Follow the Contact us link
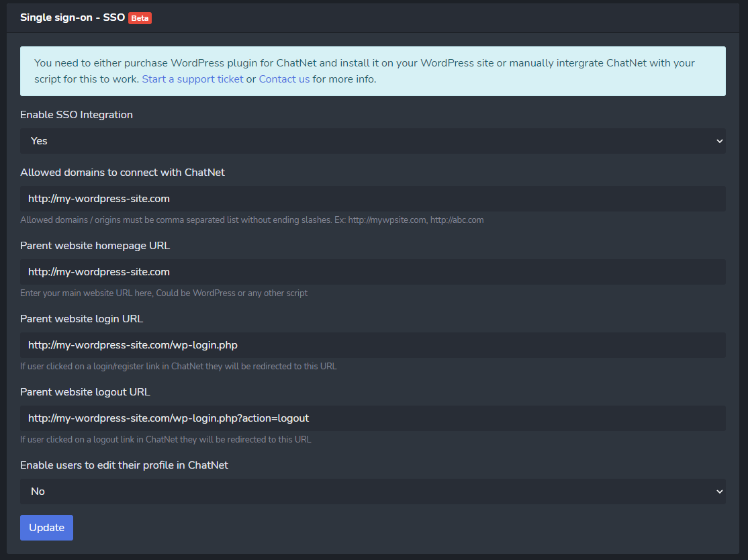Viewport: 748px width, 560px height. [x=284, y=79]
